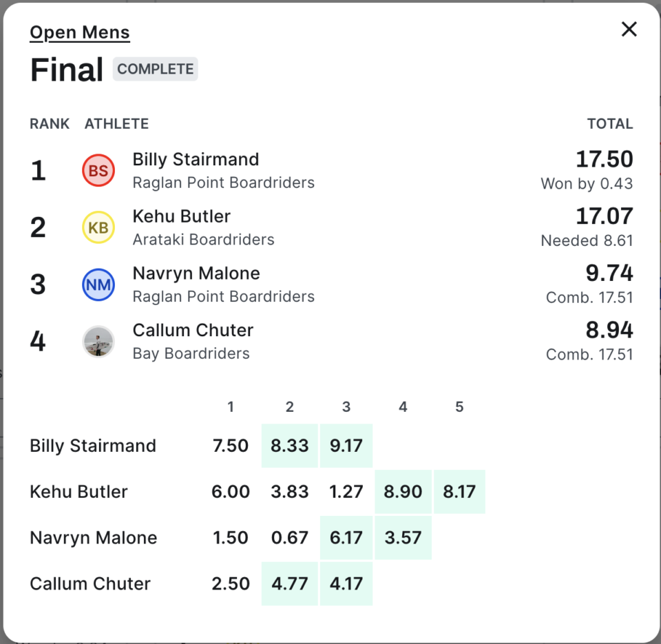Image resolution: width=661 pixels, height=644 pixels.
Task: Click Navryn Malone's blue NM avatar
Action: pyautogui.click(x=98, y=285)
